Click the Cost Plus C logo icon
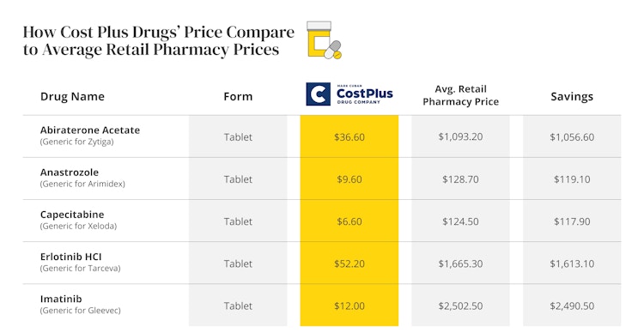 click(318, 94)
